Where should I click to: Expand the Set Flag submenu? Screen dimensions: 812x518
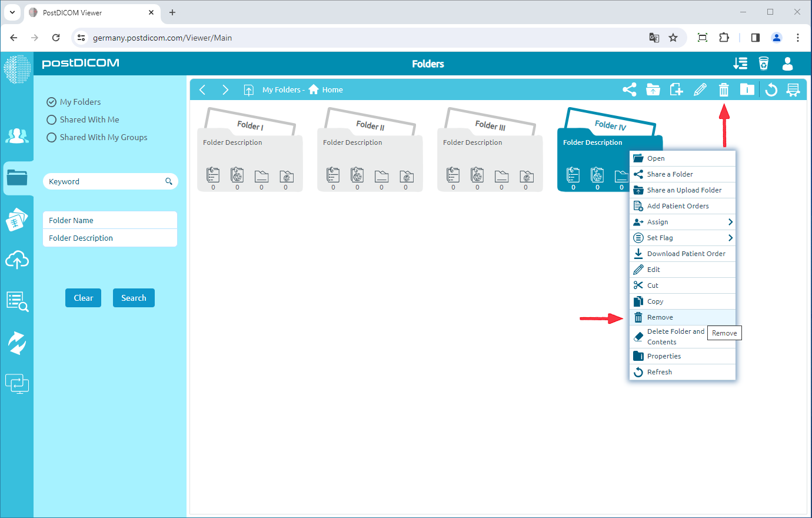(683, 237)
